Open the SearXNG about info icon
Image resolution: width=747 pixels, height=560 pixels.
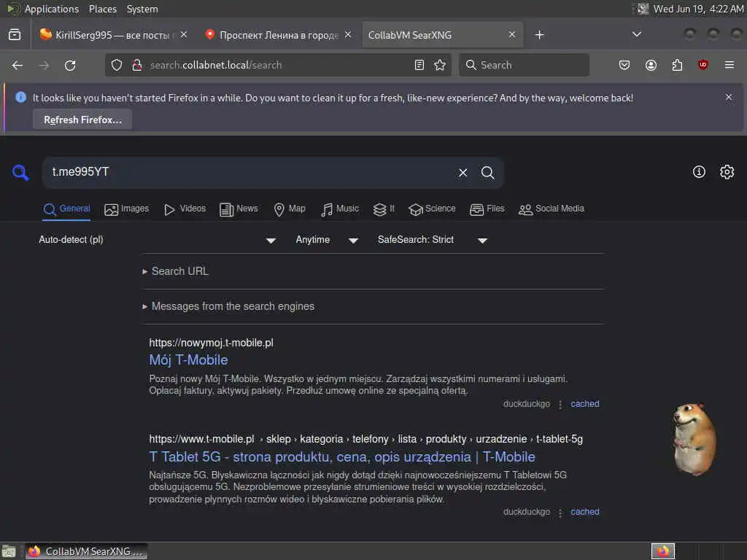tap(699, 172)
